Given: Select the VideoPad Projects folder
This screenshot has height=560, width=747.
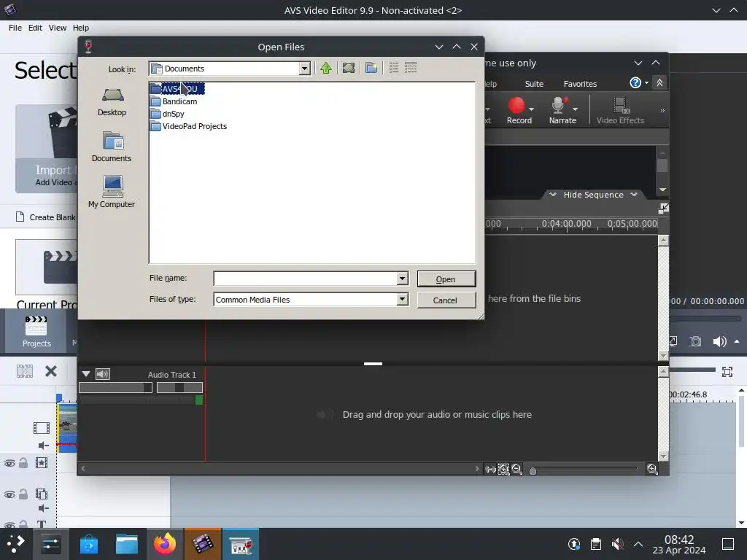Looking at the screenshot, I should (x=189, y=126).
